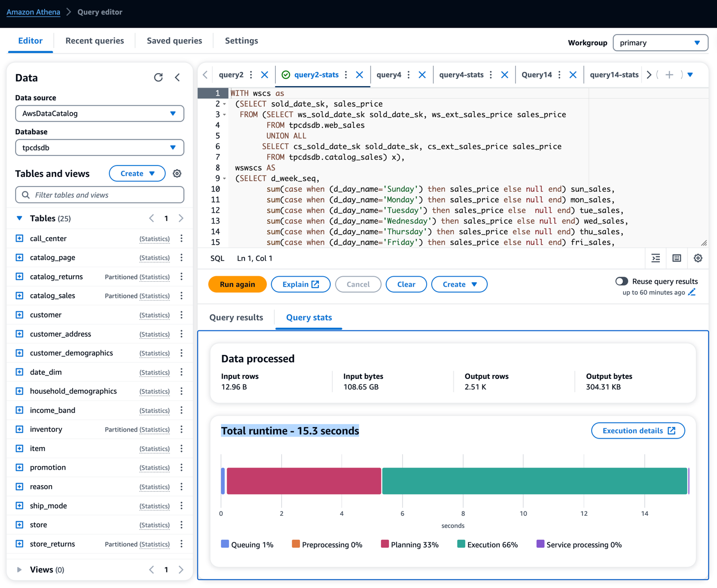717x588 pixels.
Task: Open query4 tab options menu
Action: (x=409, y=75)
